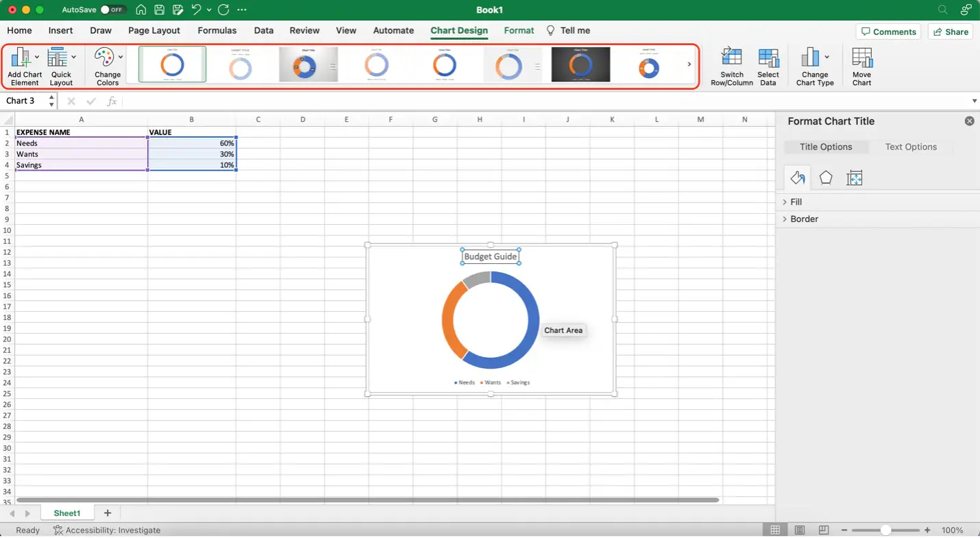The image size is (980, 538).
Task: Toggle the AutoSave switch
Action: coord(112,10)
